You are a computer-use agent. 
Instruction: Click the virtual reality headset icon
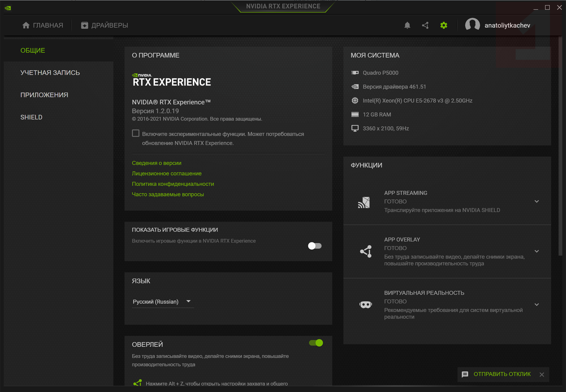pyautogui.click(x=366, y=305)
